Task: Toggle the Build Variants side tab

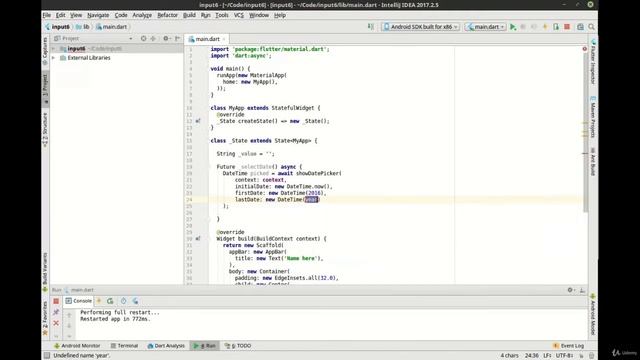Action: pos(45,272)
